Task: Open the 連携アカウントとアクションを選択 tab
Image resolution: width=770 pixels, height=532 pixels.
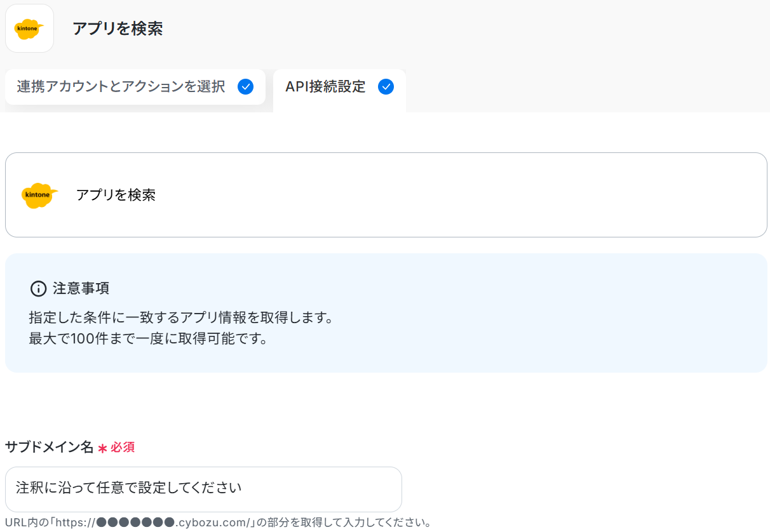Action: coord(121,87)
